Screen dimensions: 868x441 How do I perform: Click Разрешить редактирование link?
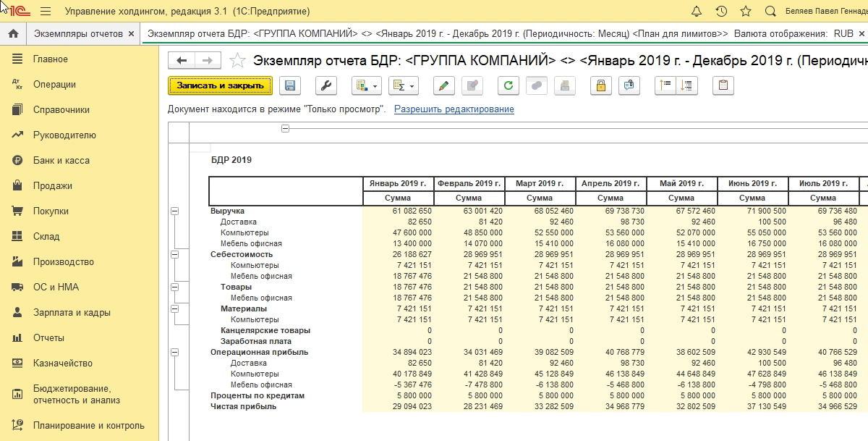point(454,109)
